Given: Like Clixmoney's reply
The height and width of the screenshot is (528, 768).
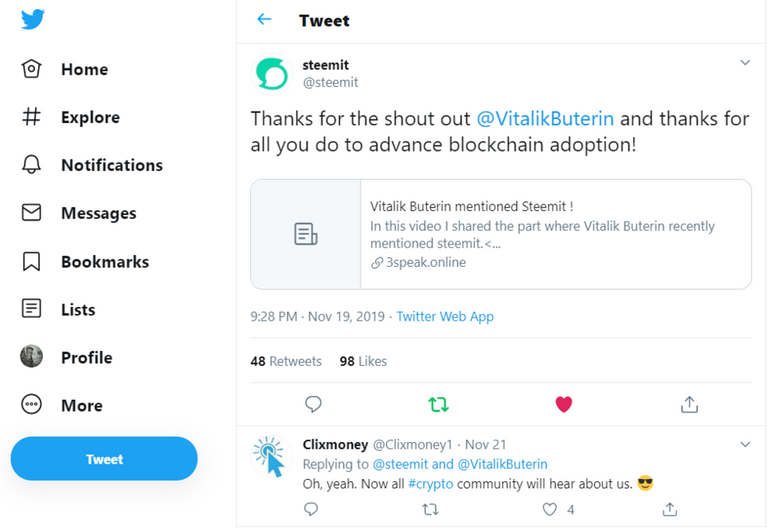Looking at the screenshot, I should (x=549, y=510).
